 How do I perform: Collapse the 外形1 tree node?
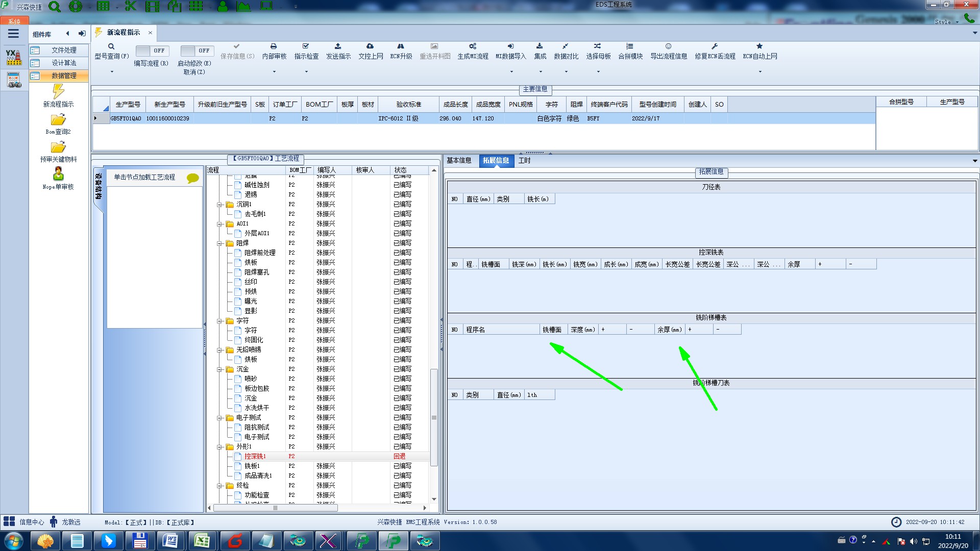219,447
